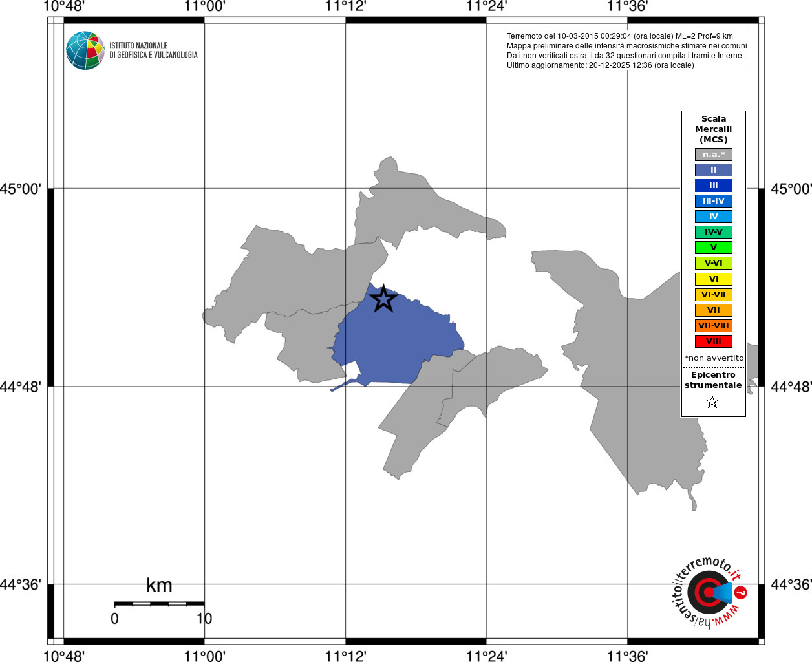Select the III-IV intensity legend swatch
Viewport: 812px width, 662px height.
pyautogui.click(x=714, y=201)
